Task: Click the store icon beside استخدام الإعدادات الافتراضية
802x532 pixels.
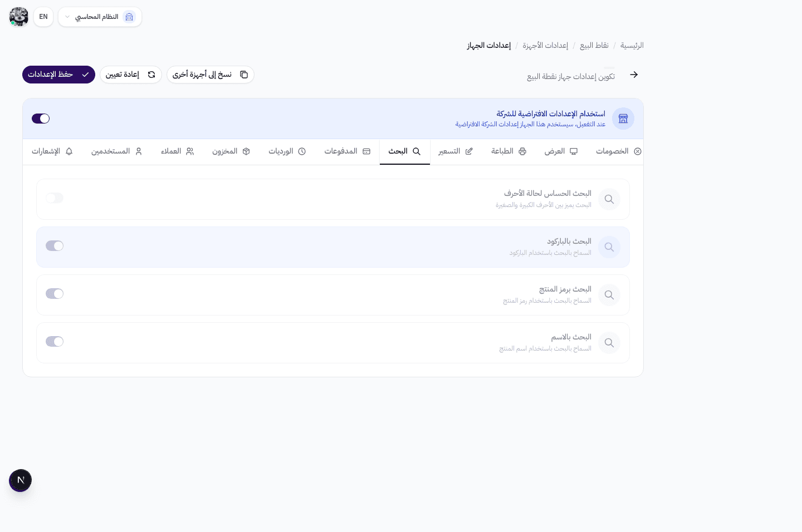Action: (x=623, y=119)
